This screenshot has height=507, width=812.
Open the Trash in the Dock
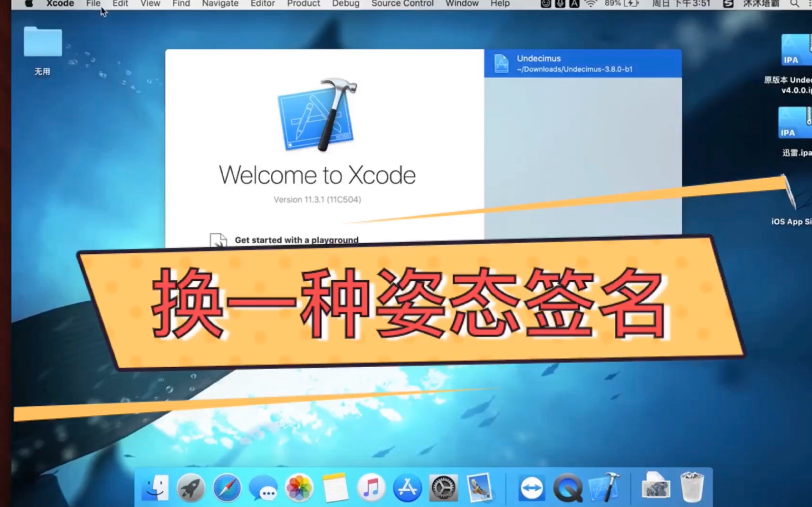[692, 487]
